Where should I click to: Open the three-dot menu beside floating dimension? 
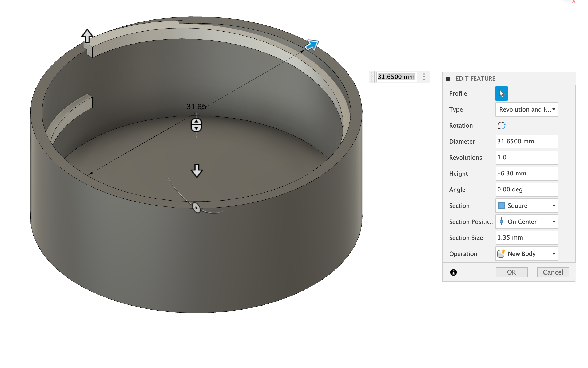[424, 77]
